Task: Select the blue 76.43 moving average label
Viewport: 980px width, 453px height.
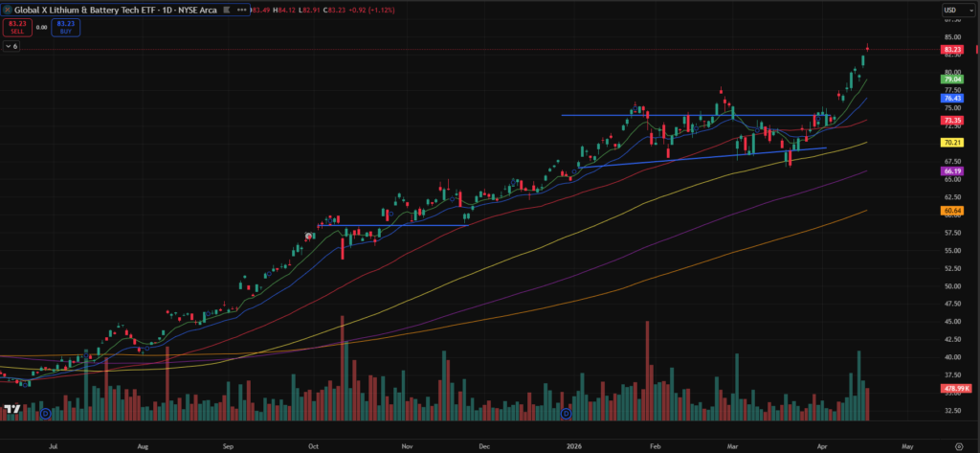Action: [952, 98]
